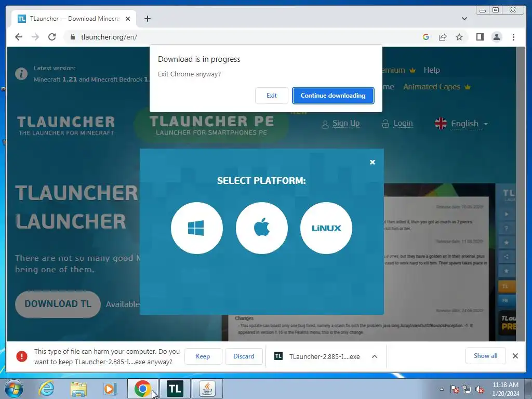Click Continue downloading button
The height and width of the screenshot is (399, 532).
333,96
